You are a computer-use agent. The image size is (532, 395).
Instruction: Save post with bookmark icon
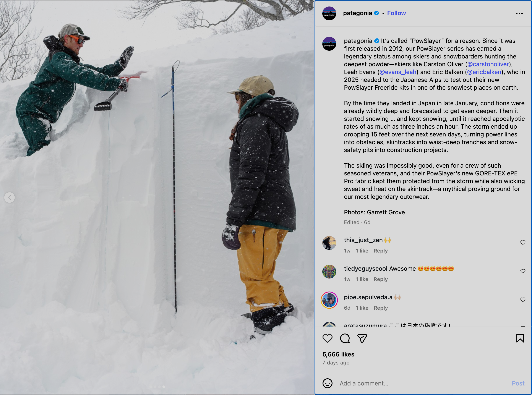[x=520, y=338]
